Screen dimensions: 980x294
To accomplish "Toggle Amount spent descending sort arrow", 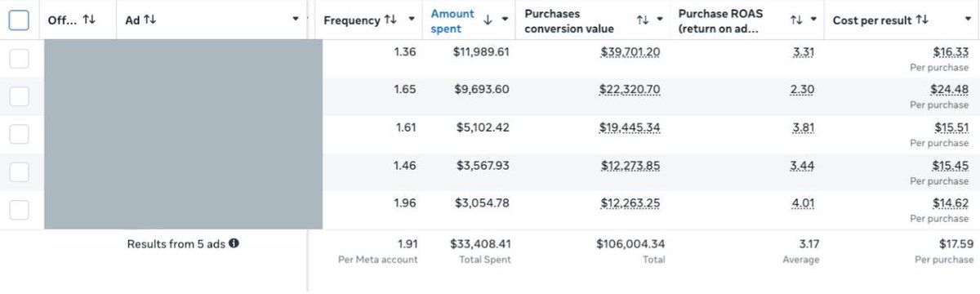I will click(x=489, y=20).
